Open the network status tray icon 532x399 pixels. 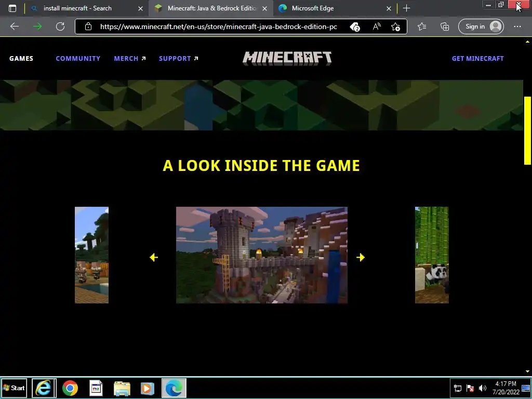click(457, 388)
